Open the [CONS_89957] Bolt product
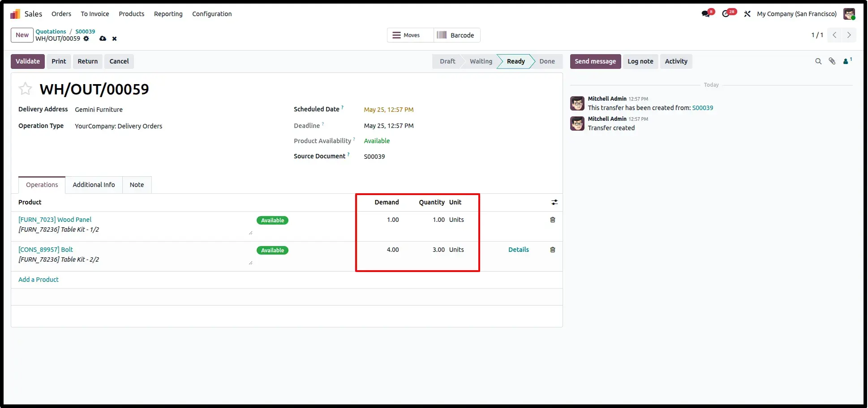 [46, 250]
